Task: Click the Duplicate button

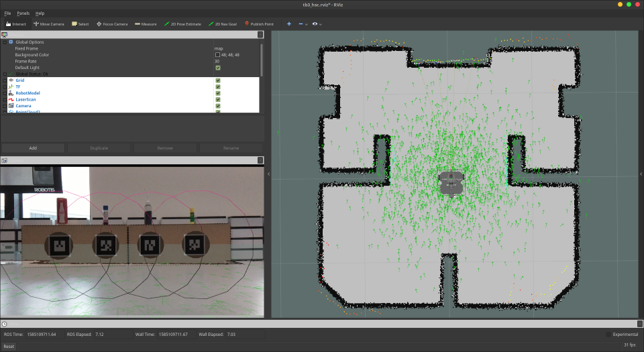Action: [99, 148]
